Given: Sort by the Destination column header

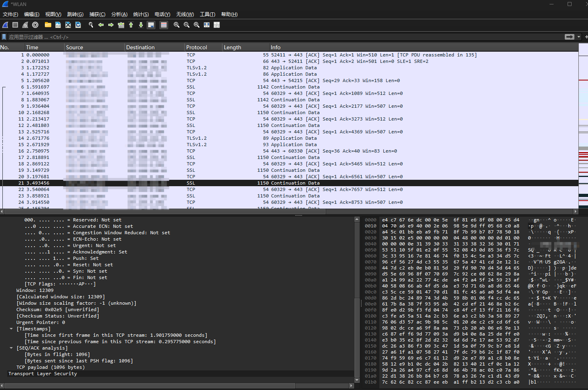Looking at the screenshot, I should (x=155, y=47).
